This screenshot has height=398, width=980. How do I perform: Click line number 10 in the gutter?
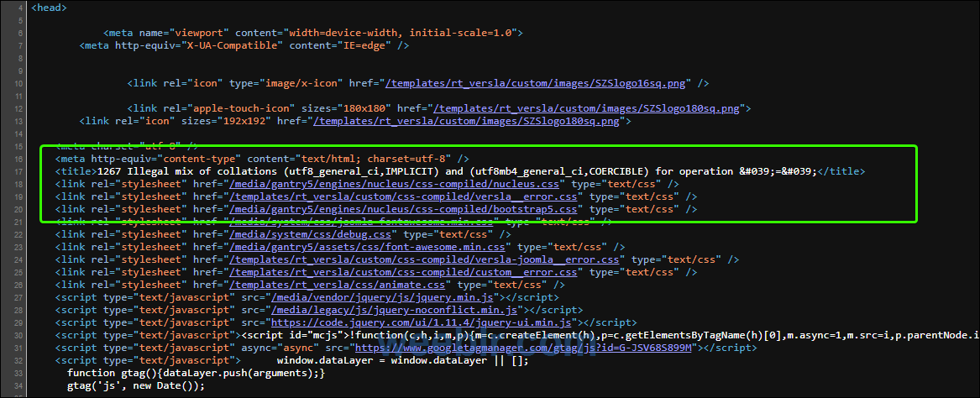[18, 83]
